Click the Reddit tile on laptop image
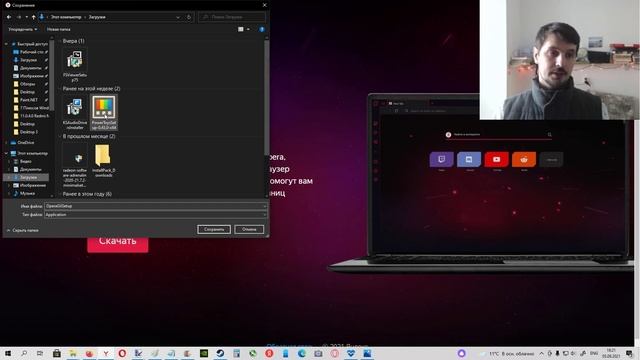Image resolution: width=640 pixels, height=360 pixels. (x=524, y=159)
